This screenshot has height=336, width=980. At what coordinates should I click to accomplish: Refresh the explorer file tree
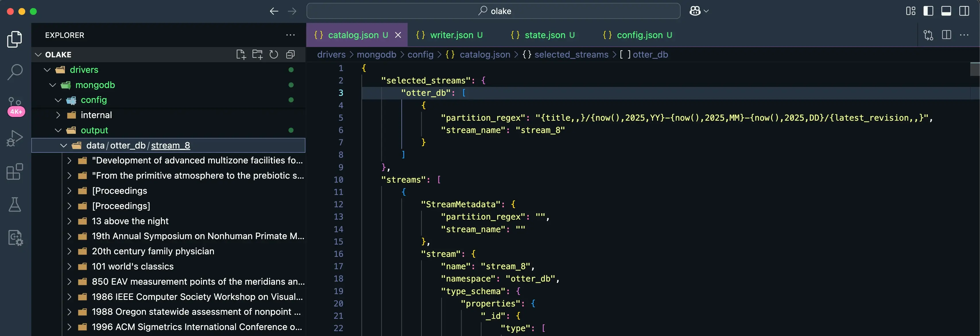click(274, 54)
